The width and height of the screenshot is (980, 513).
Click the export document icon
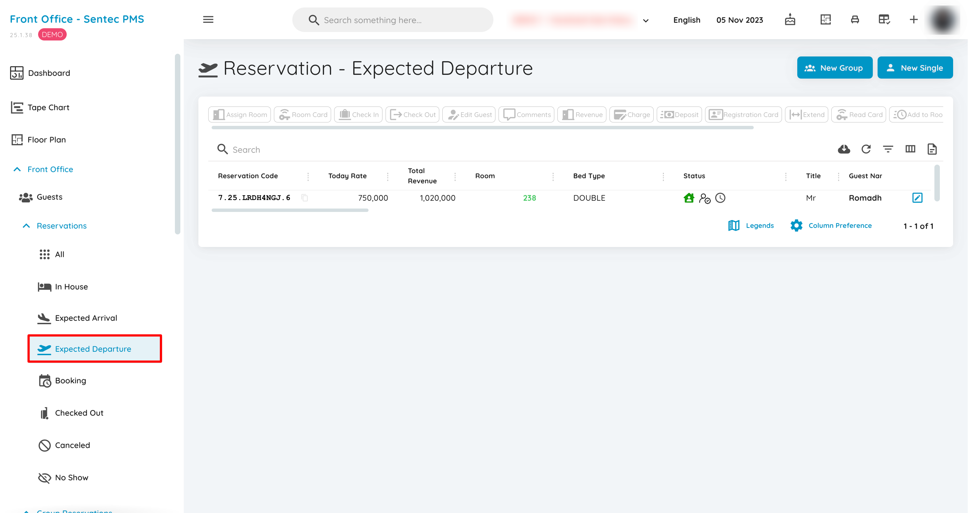tap(932, 149)
